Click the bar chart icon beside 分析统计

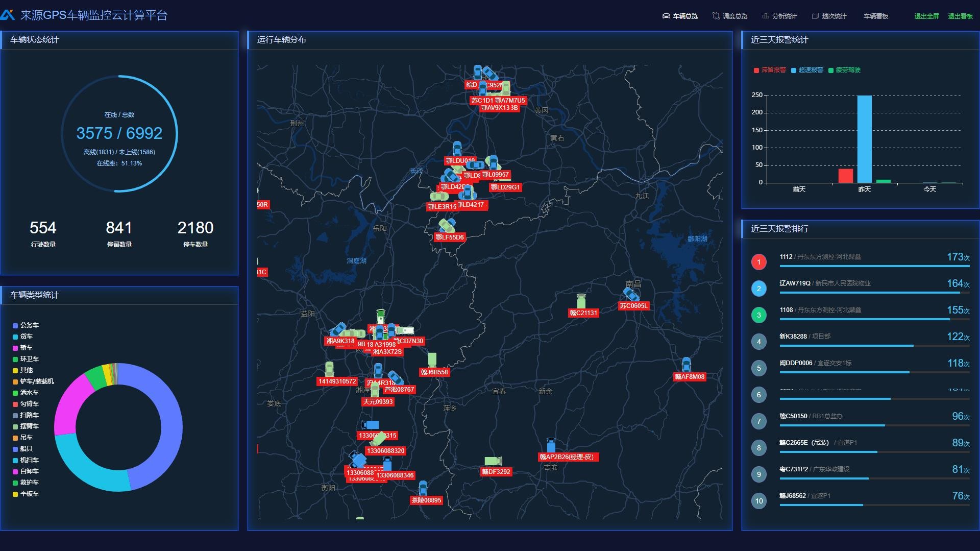pyautogui.click(x=766, y=16)
